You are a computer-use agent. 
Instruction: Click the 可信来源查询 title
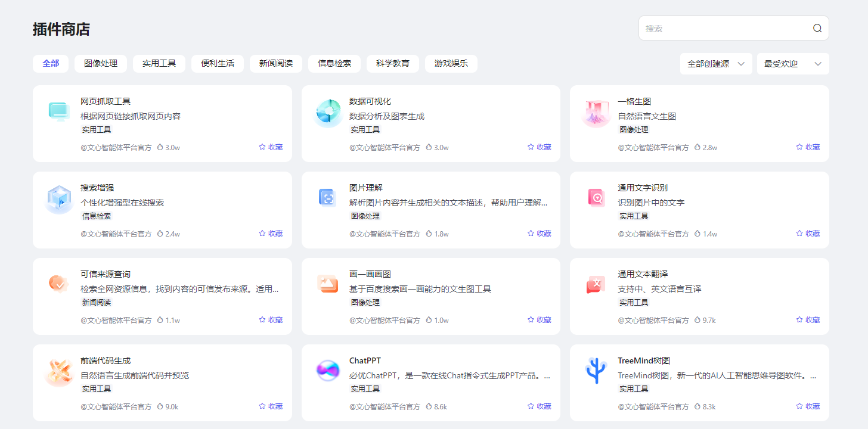tap(106, 274)
